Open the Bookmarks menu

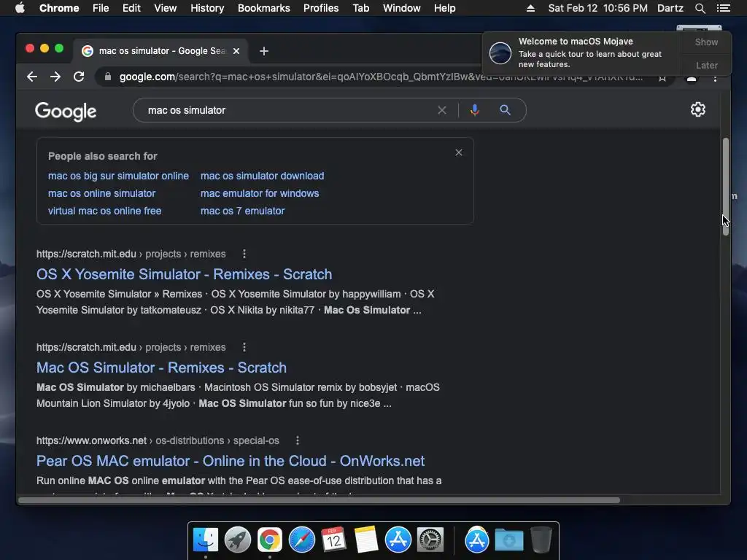tap(264, 8)
